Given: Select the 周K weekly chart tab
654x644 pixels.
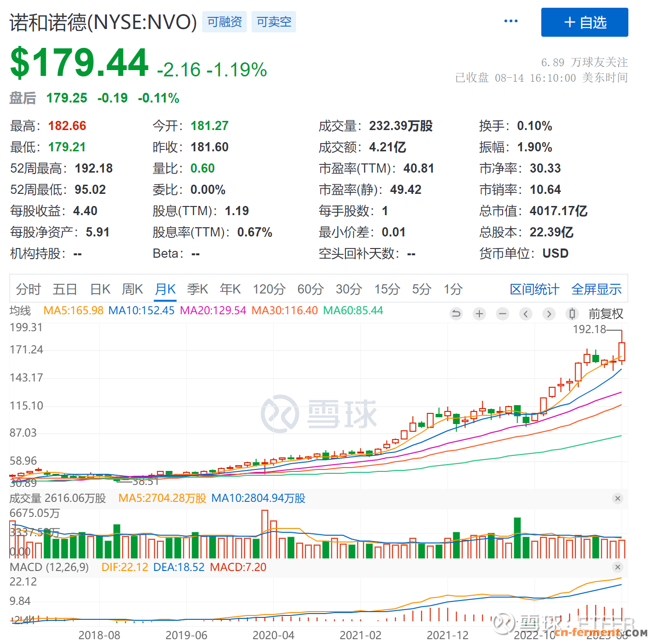Looking at the screenshot, I should (x=132, y=289).
